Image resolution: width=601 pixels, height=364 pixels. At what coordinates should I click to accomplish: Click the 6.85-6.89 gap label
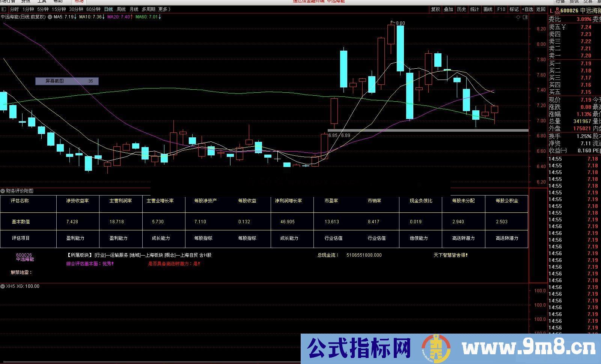[x=339, y=135]
